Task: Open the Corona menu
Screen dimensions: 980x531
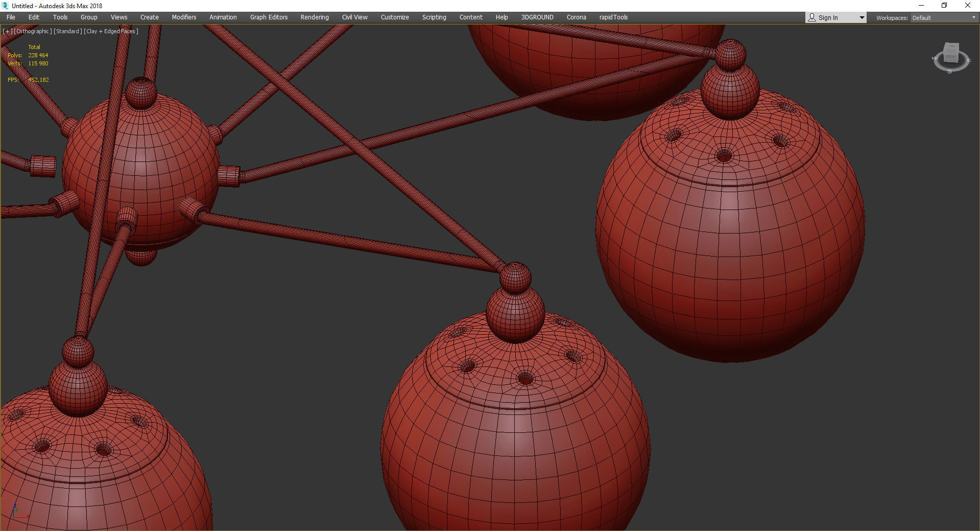Action: (x=577, y=17)
